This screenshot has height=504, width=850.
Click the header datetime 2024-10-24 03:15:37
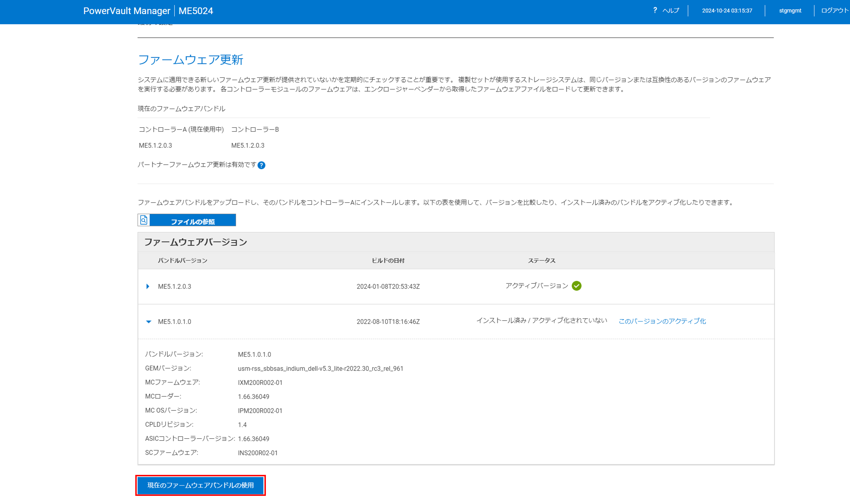pyautogui.click(x=727, y=11)
